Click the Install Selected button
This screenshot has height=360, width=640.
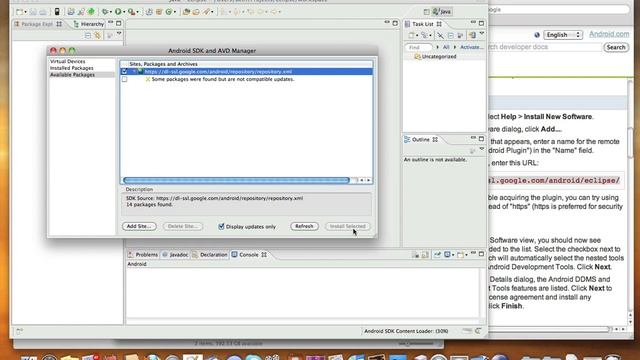tap(347, 226)
